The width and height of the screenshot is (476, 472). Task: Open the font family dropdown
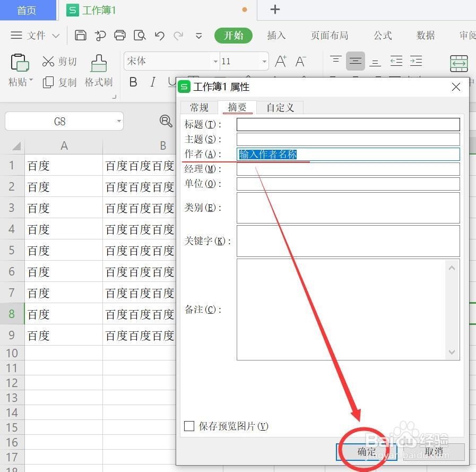point(214,61)
